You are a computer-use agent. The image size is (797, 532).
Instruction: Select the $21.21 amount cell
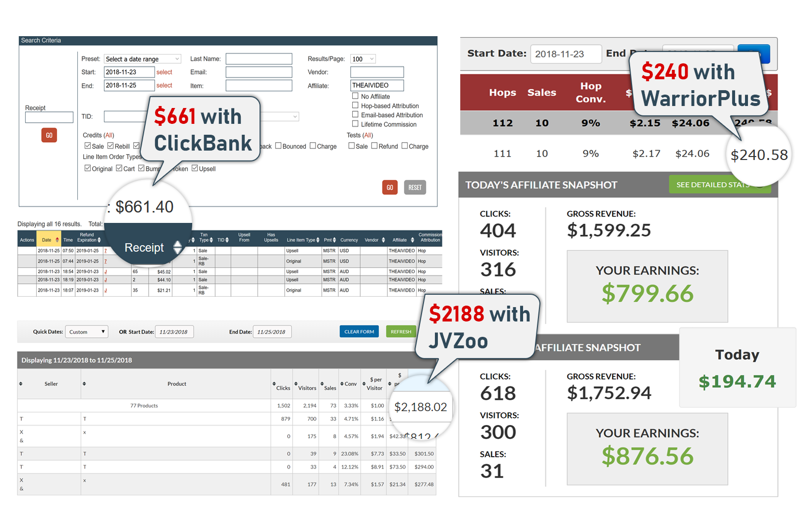coord(160,290)
